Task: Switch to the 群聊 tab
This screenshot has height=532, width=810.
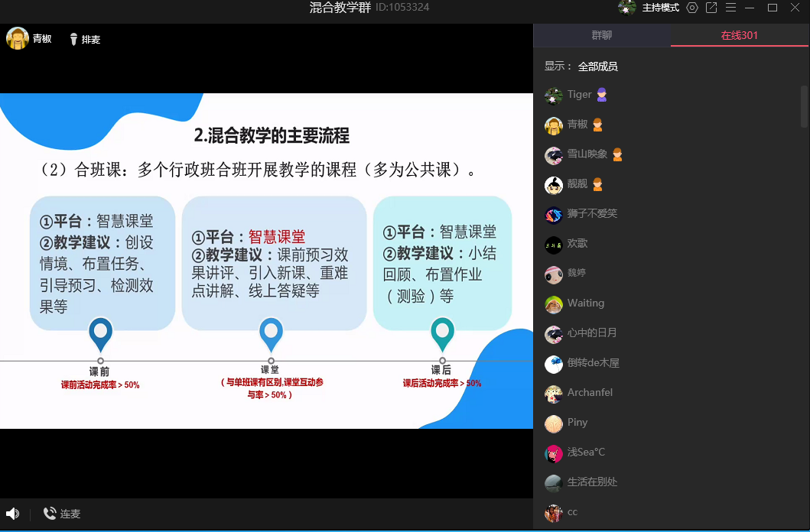Action: (602, 35)
